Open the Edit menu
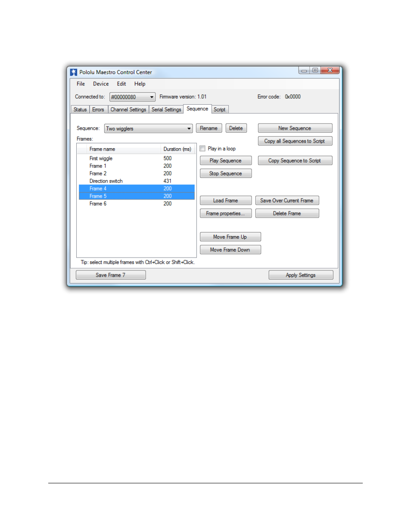Viewport: 411px width, 532px height. (121, 84)
